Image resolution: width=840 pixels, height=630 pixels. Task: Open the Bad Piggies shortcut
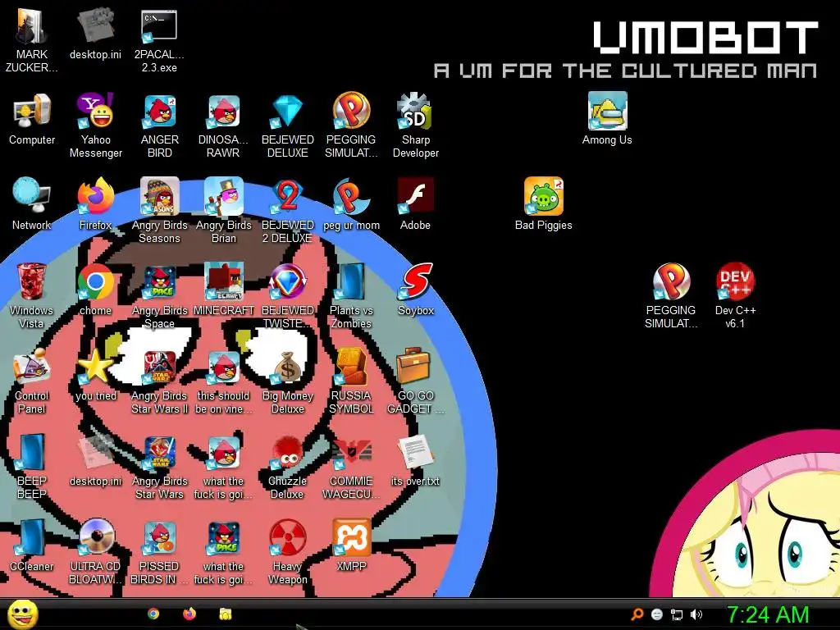click(543, 196)
